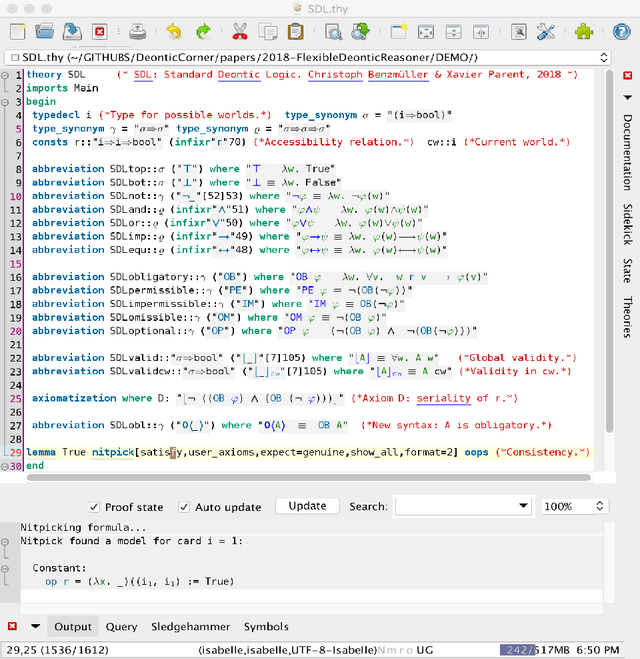Switch to the Sledgehammer tab
This screenshot has height=659, width=640.
pyautogui.click(x=190, y=627)
